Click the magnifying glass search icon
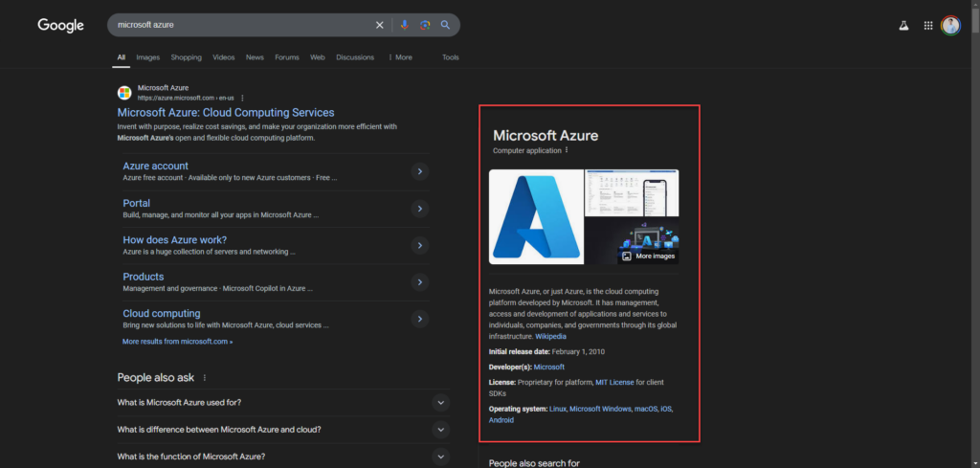980x468 pixels. pos(446,25)
